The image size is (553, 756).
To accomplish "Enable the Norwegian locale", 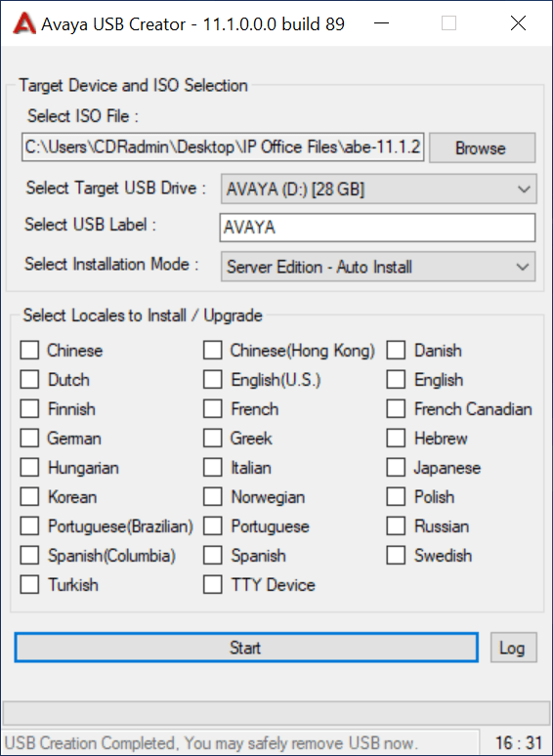I will coord(213,497).
